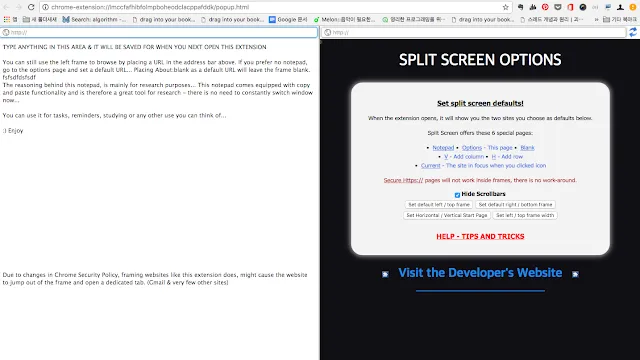
Task: Open the red Pinterest extension icon
Action: pos(545,7)
